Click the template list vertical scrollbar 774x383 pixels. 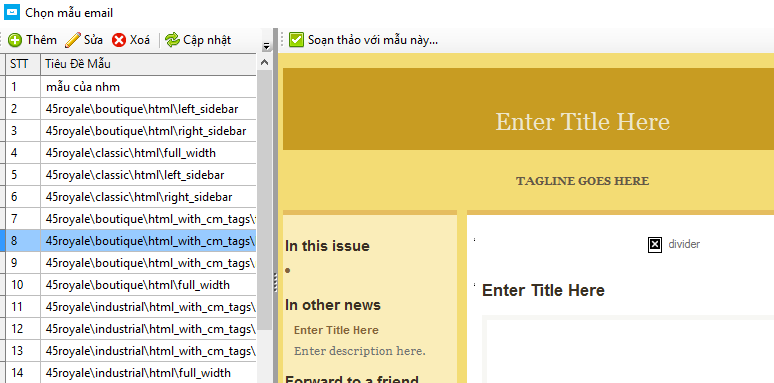coord(264,200)
